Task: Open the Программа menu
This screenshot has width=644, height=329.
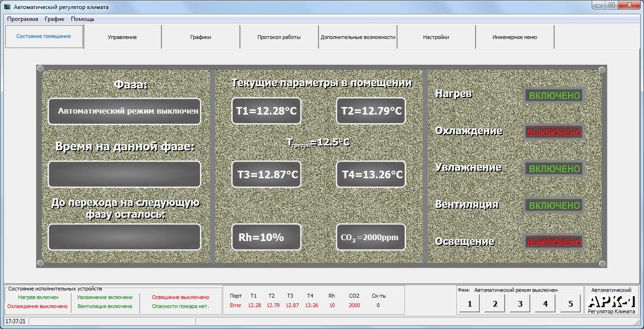Action: (22, 19)
